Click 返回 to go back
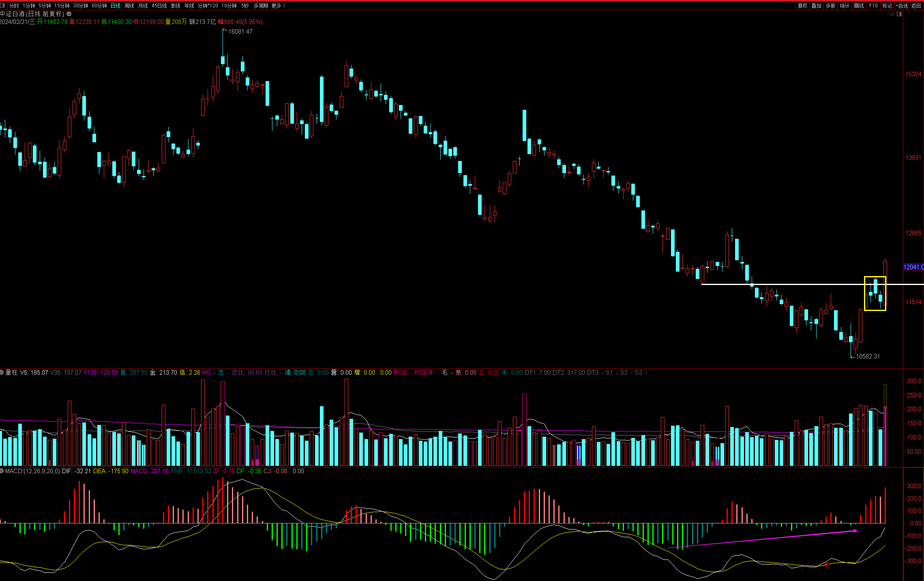This screenshot has width=924, height=581. coord(916,6)
